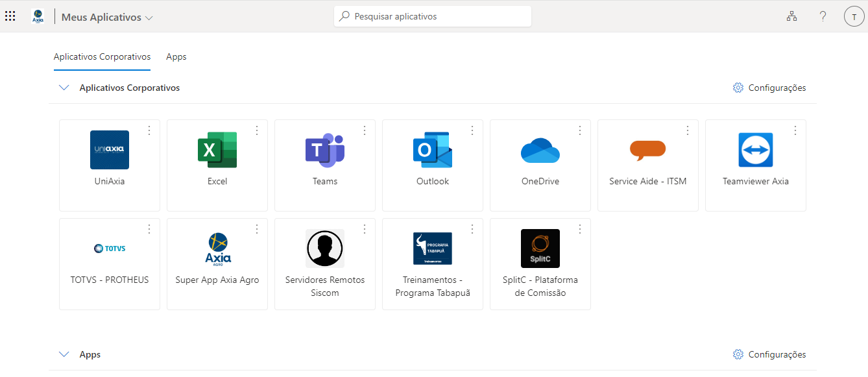Open Configurações for the Apps section
The image size is (868, 377).
[x=769, y=354]
